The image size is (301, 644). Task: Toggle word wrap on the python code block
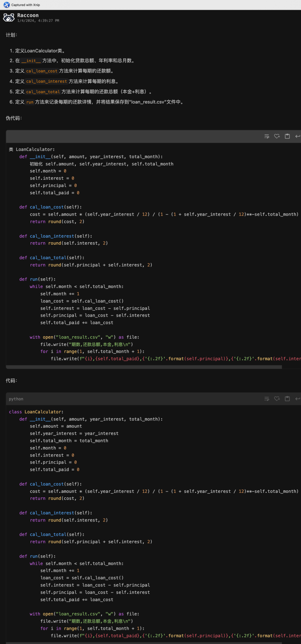click(x=267, y=399)
